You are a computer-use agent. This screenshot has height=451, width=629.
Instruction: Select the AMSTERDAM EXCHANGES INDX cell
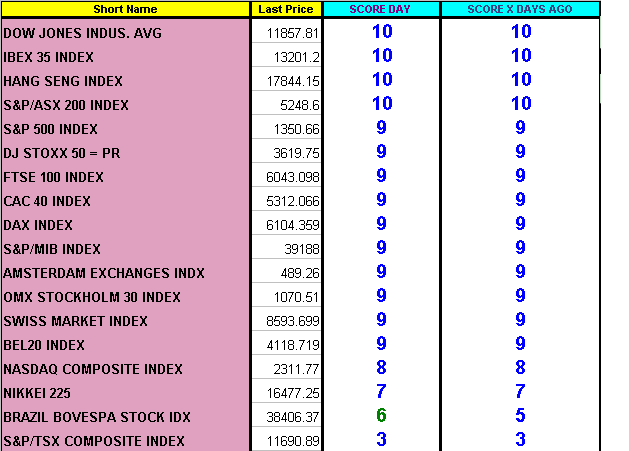[125, 273]
